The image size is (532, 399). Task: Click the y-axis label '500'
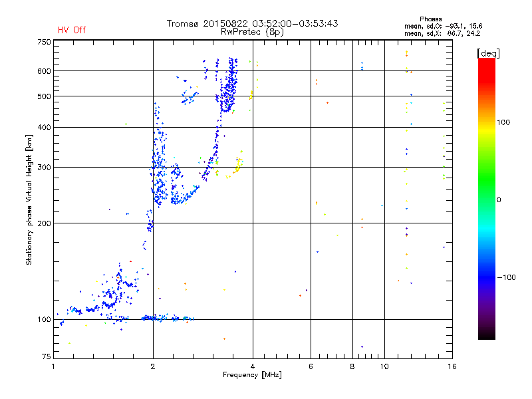click(x=44, y=96)
